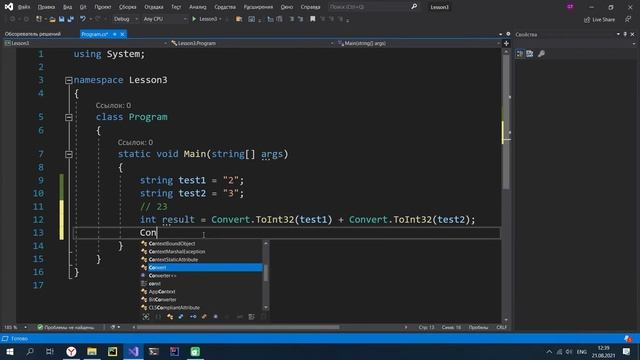The height and width of the screenshot is (360, 640).
Task: Collapse the Main method block
Action: (x=69, y=154)
